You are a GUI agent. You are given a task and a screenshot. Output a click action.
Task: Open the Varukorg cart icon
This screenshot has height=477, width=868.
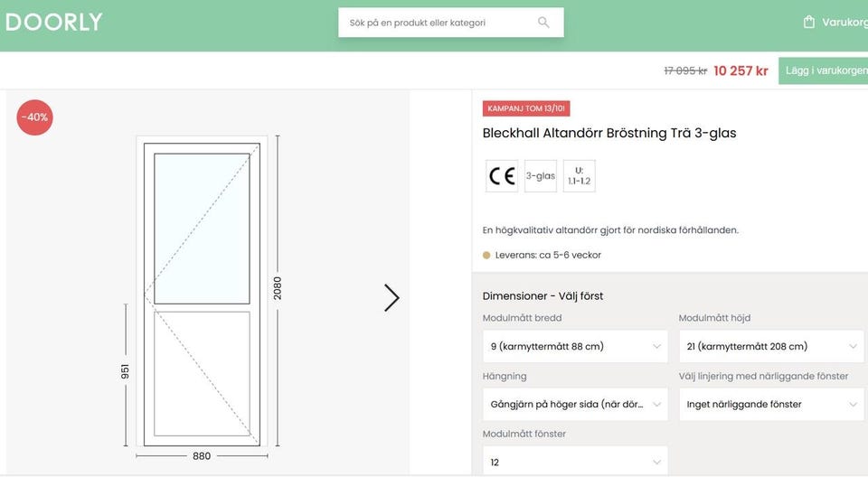click(809, 22)
